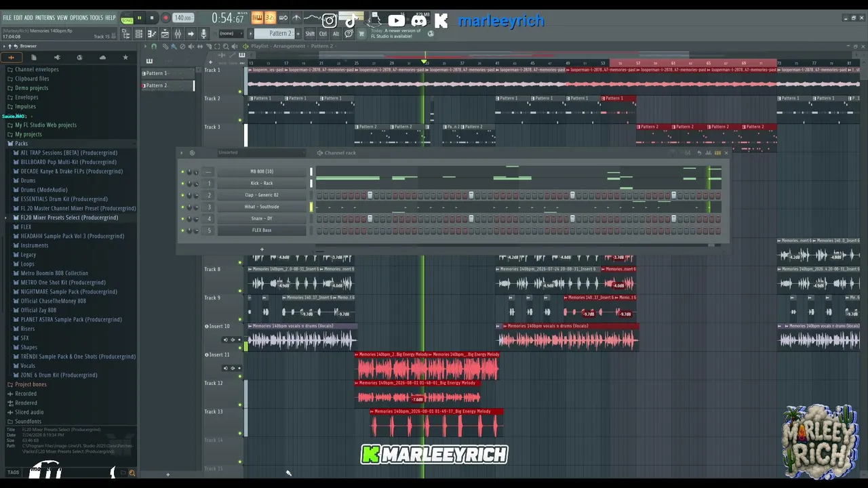Click the MB 808 (10) channel volume knob
The height and width of the screenshot is (488, 868).
coord(197,172)
